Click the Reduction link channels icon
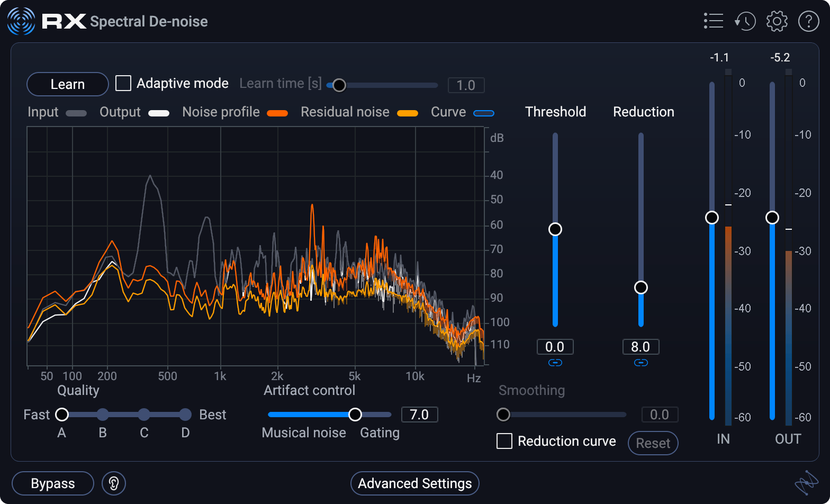 641,363
